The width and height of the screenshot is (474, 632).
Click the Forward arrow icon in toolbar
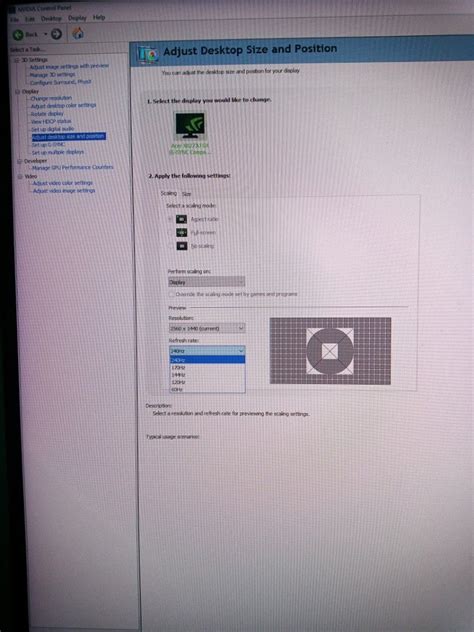(56, 34)
